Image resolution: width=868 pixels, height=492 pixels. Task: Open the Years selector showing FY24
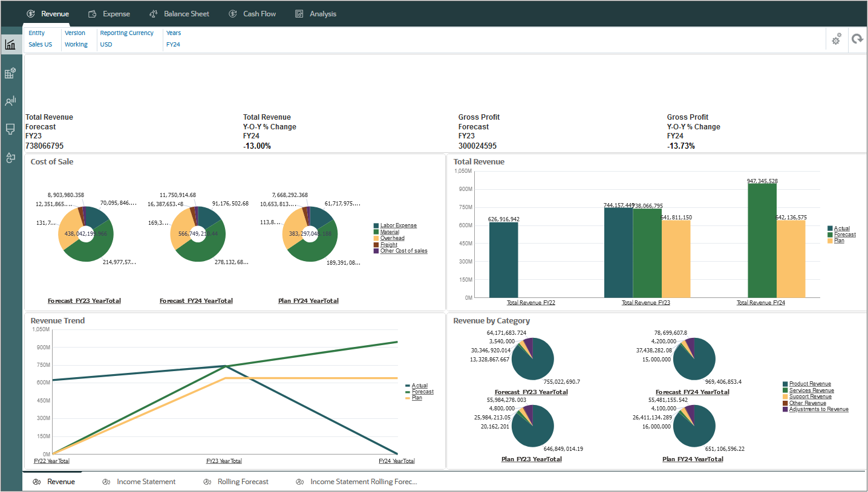[x=173, y=44]
